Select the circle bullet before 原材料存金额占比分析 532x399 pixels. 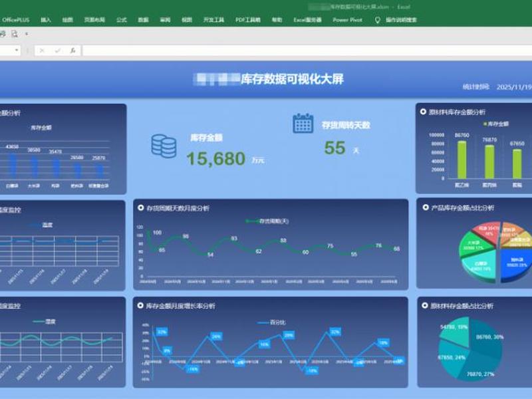tap(424, 305)
